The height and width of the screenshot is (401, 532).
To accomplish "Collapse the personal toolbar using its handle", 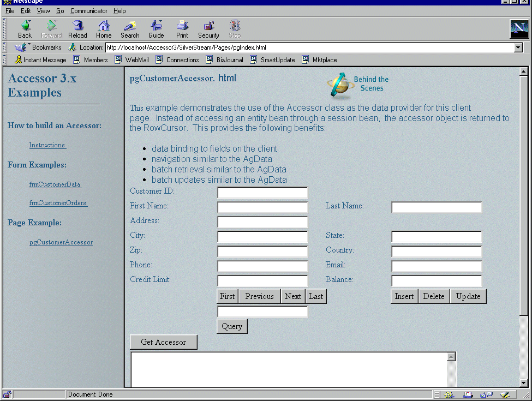I will (x=4, y=60).
